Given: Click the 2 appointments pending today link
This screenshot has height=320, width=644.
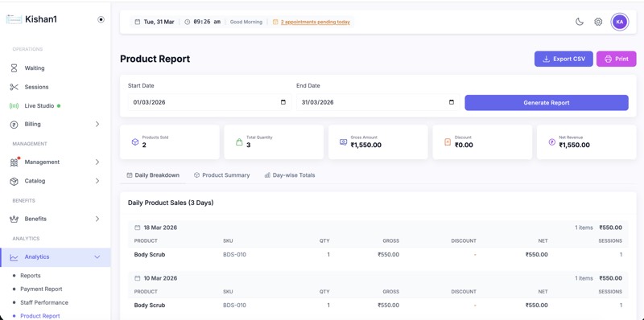Looking at the screenshot, I should tap(315, 22).
